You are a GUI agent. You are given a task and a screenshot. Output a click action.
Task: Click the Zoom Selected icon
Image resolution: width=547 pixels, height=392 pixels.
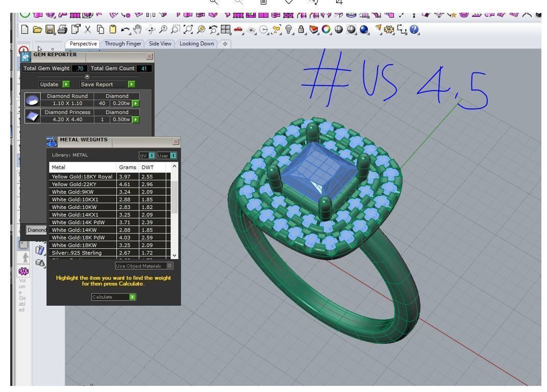point(201,30)
